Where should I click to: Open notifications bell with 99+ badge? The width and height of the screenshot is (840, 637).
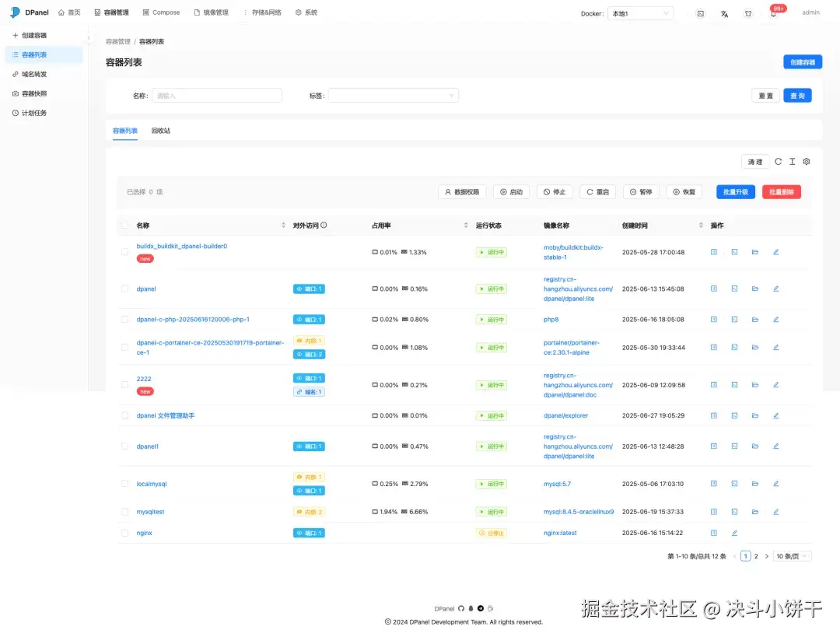[773, 13]
